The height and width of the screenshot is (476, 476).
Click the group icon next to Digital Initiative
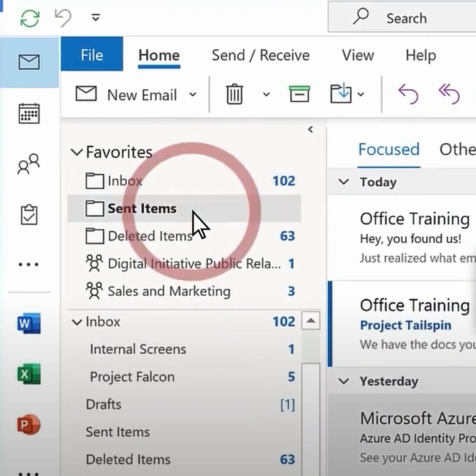coord(94,263)
